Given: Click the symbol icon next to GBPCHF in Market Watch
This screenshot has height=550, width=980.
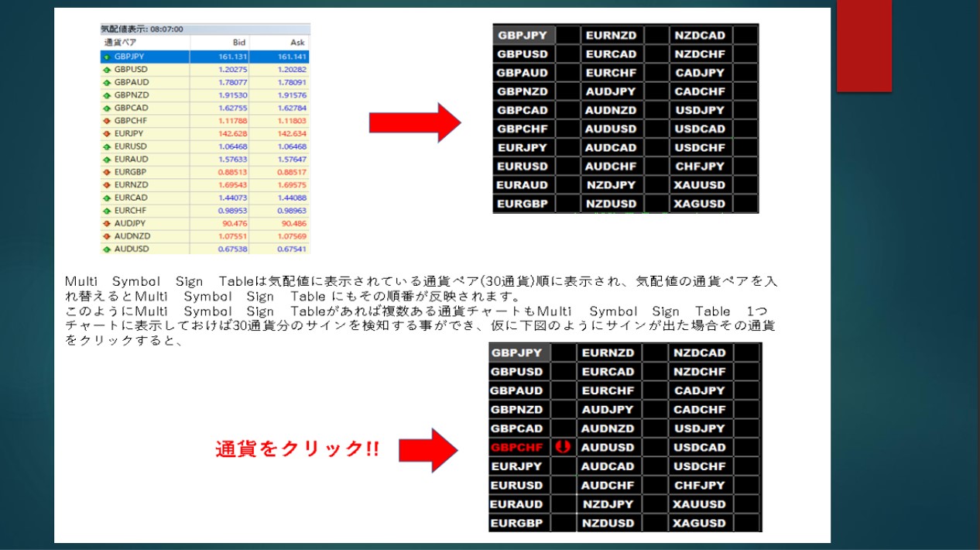Looking at the screenshot, I should click(107, 121).
